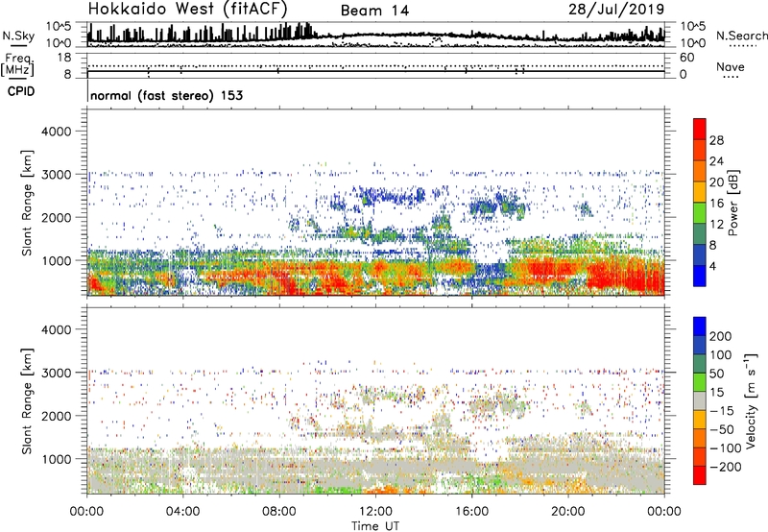Screen dimensions: 768x532
Task: Click the sky noise plot strip
Action: tap(376, 35)
